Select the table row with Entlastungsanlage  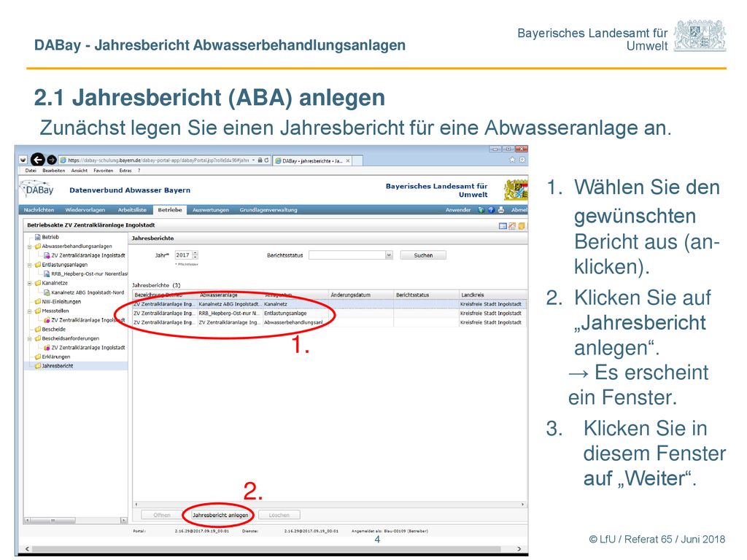coord(329,314)
